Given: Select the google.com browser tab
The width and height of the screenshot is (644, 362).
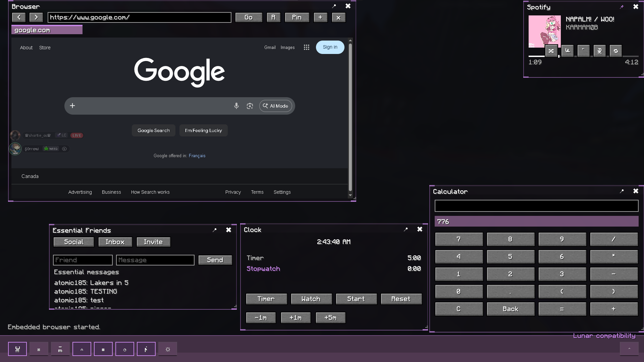Looking at the screenshot, I should (47, 30).
